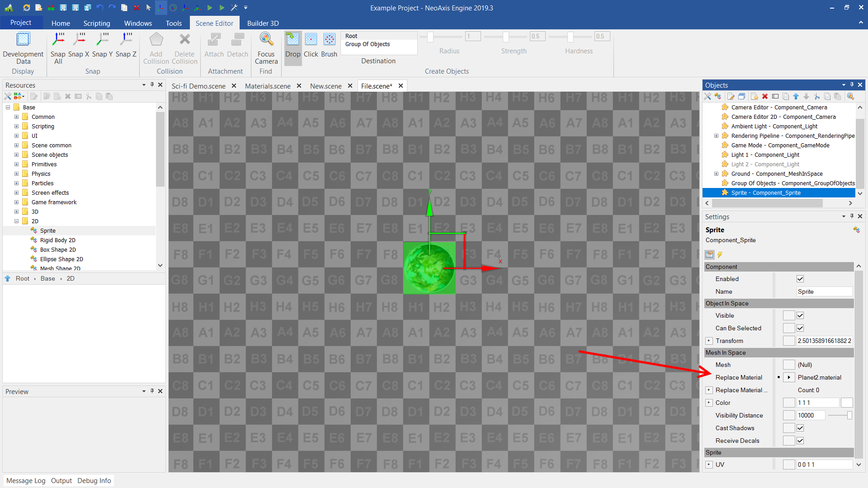Image resolution: width=868 pixels, height=488 pixels.
Task: Open the Builder 3D ribbon tab
Action: [263, 23]
